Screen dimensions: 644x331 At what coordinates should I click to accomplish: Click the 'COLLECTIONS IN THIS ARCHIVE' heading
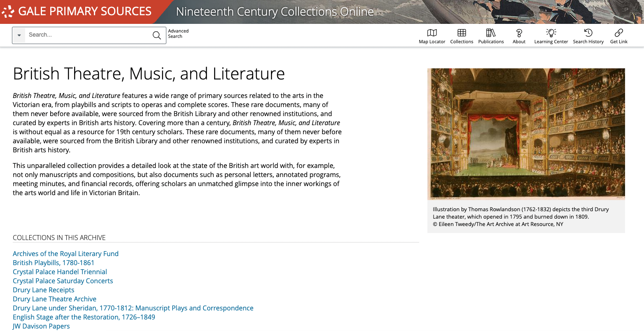59,238
